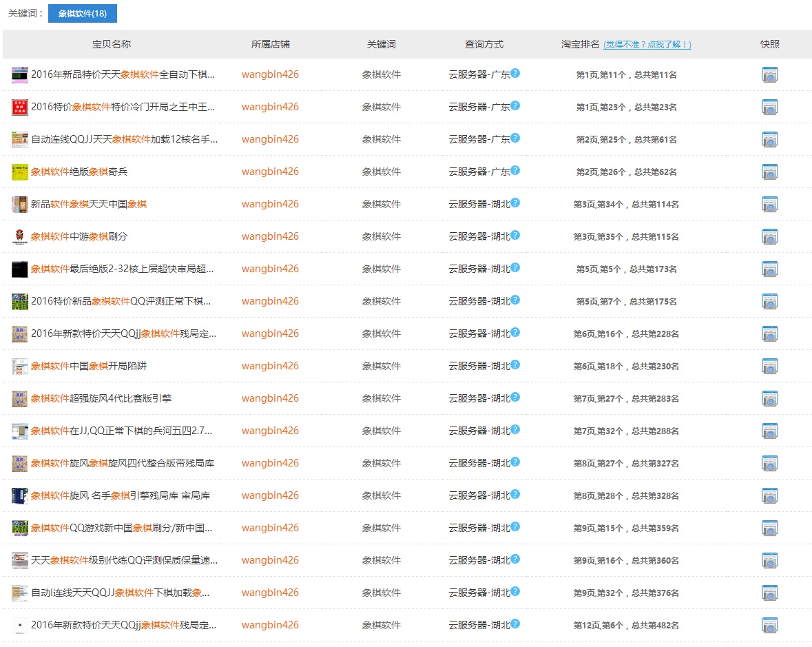The width and height of the screenshot is (812, 647).
Task: Open store wangbin426 in 总共第115名 row
Action: click(x=270, y=236)
